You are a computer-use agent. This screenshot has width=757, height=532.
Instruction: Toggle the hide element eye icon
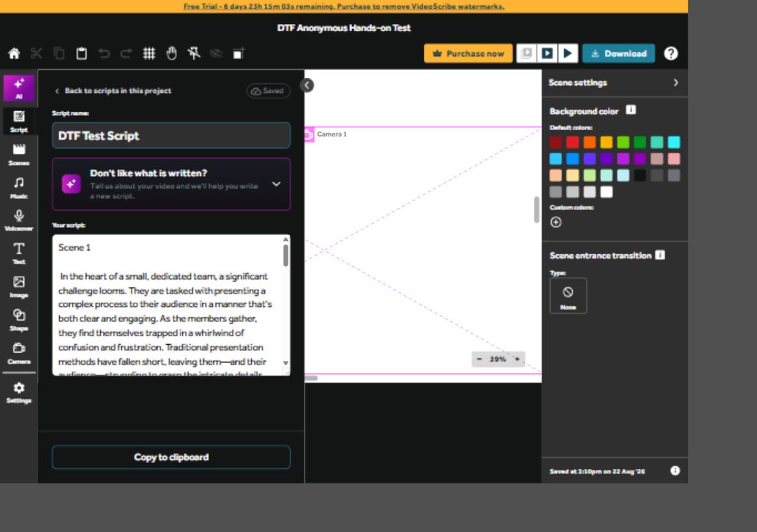coord(216,53)
